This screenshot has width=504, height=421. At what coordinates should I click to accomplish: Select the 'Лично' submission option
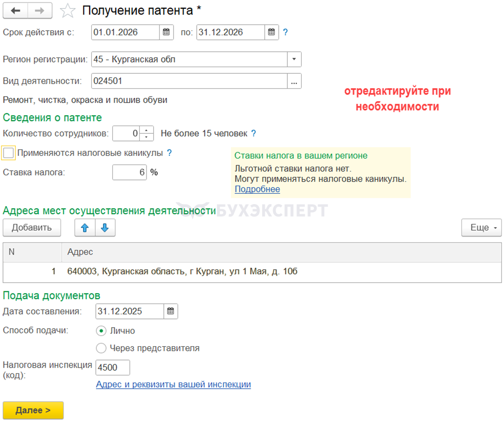pyautogui.click(x=101, y=331)
